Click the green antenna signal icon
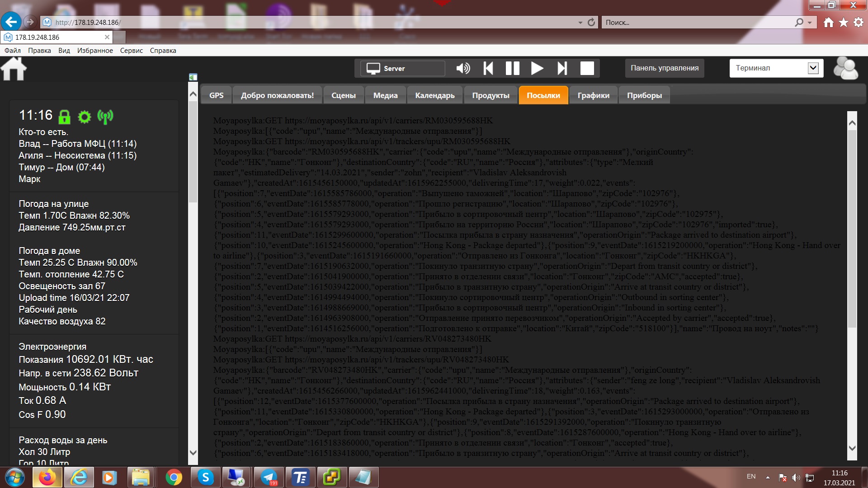868x488 pixels. (105, 117)
